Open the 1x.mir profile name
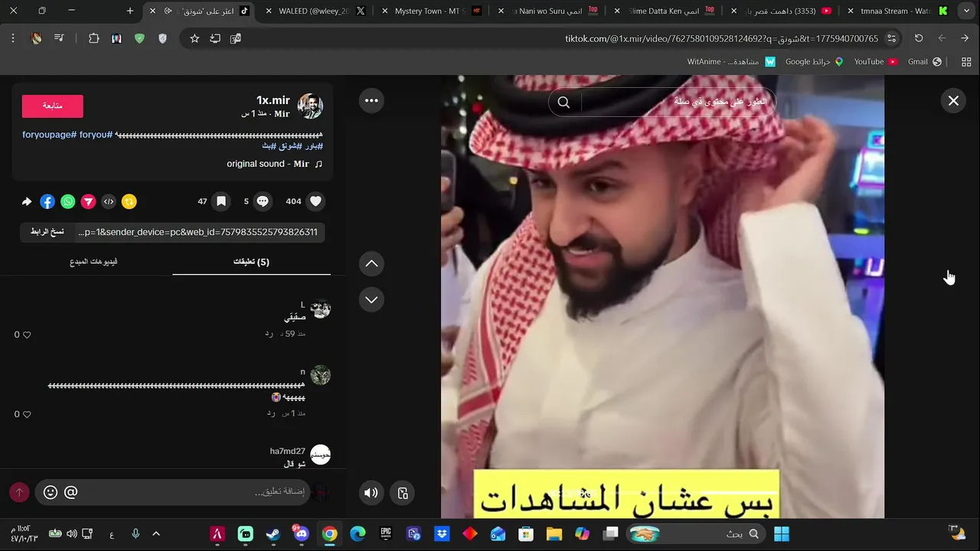 click(x=273, y=100)
